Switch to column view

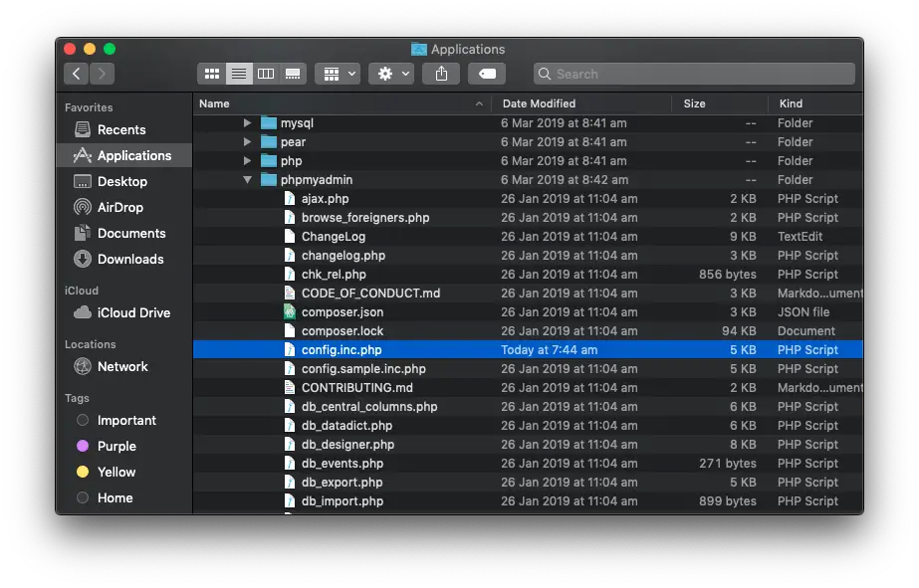pos(266,74)
